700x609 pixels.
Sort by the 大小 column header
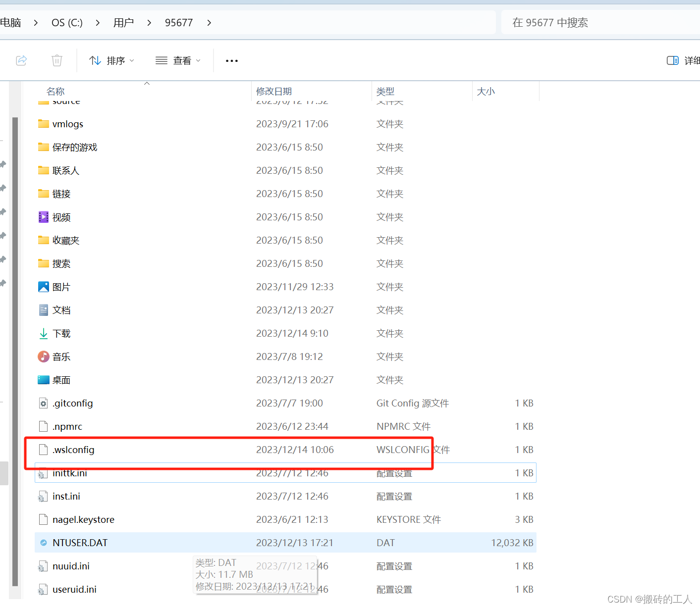coord(485,91)
